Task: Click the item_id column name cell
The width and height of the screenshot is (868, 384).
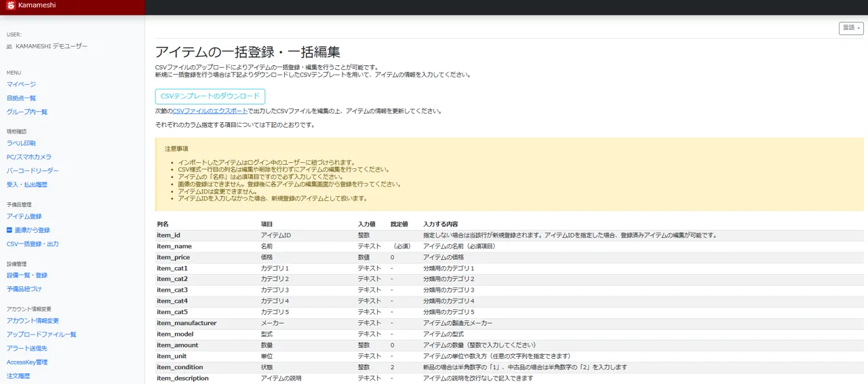Action: [x=169, y=235]
